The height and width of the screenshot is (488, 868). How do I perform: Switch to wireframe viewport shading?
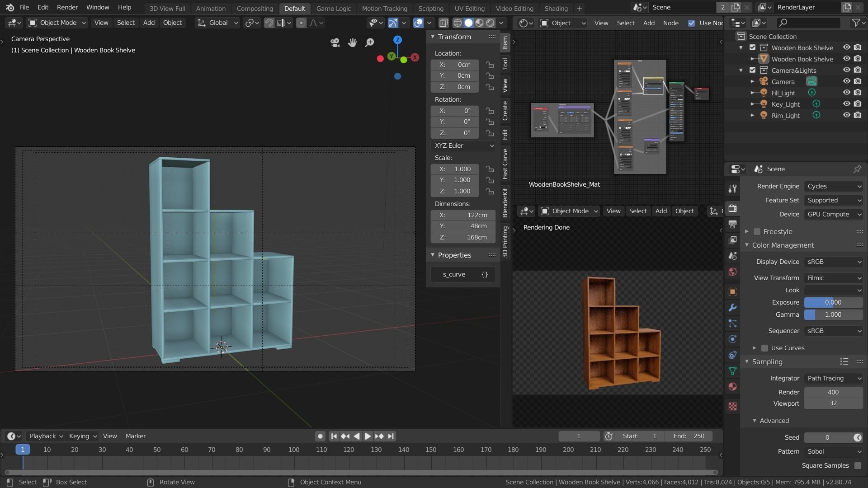pos(458,23)
